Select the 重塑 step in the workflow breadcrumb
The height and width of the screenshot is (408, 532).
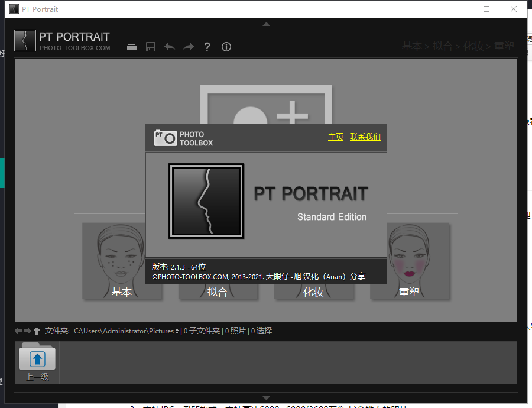coord(504,47)
